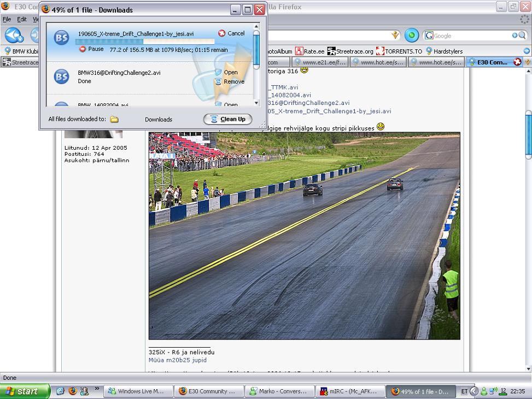Open the Müüa m20b25 jupid link
The width and height of the screenshot is (532, 399).
click(178, 360)
